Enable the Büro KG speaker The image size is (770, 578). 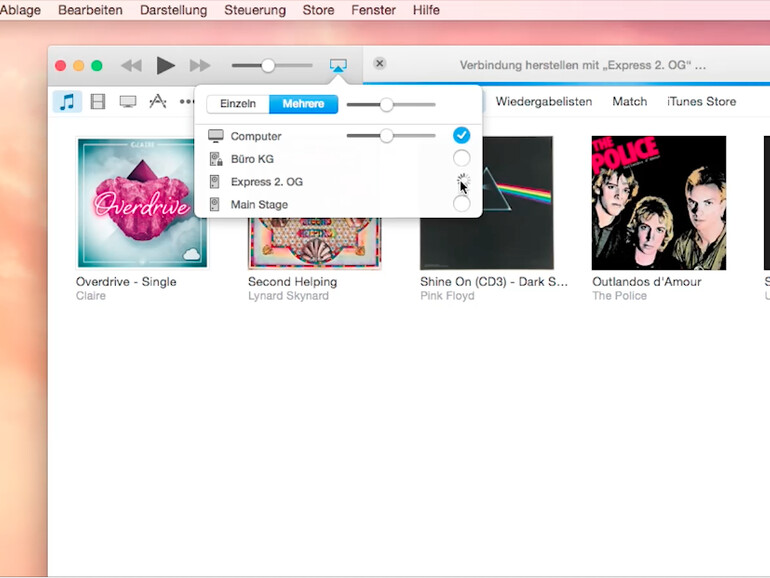pyautogui.click(x=461, y=158)
